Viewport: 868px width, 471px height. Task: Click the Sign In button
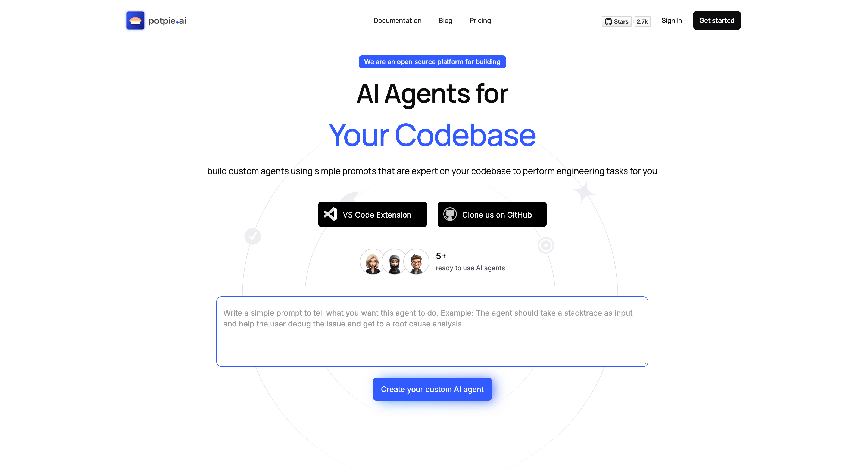tap(671, 20)
